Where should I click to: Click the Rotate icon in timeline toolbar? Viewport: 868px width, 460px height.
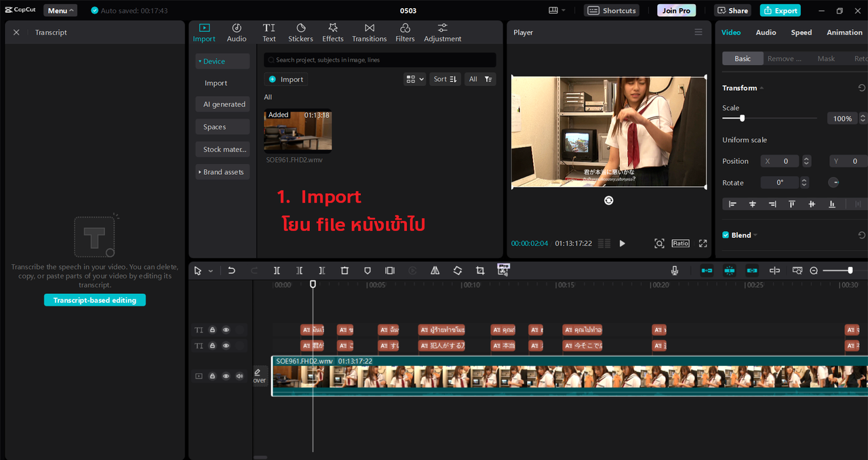[458, 270]
